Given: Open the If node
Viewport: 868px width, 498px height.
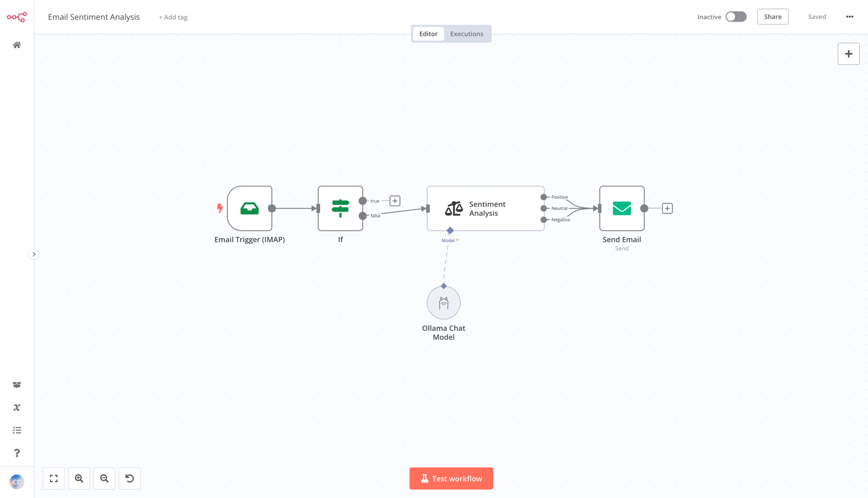Looking at the screenshot, I should 340,208.
